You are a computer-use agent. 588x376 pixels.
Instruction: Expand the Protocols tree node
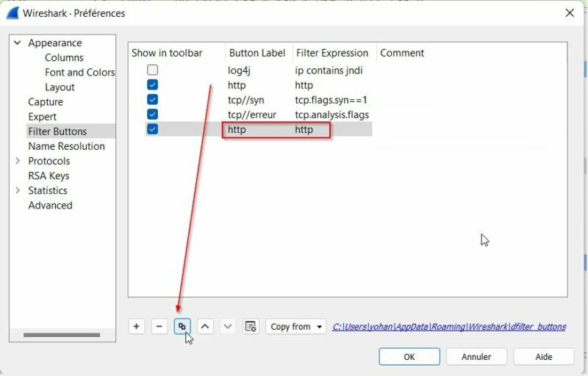(x=17, y=161)
